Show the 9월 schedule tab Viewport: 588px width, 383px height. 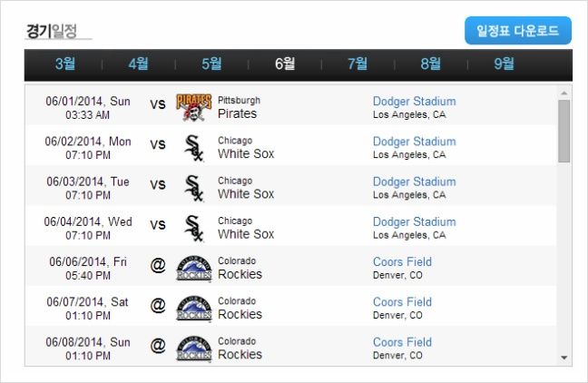[x=504, y=64]
